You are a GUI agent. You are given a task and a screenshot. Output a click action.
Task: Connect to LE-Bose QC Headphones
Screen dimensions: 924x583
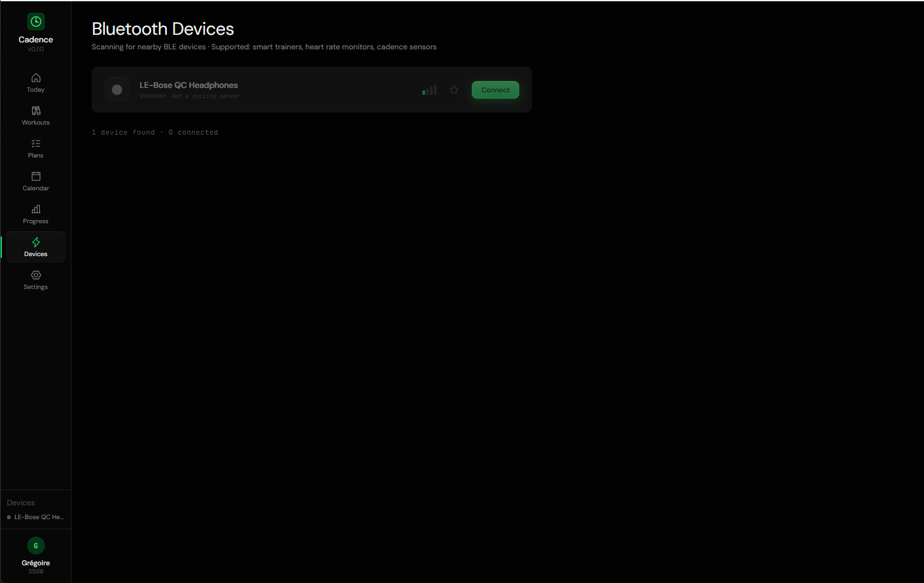(x=495, y=90)
